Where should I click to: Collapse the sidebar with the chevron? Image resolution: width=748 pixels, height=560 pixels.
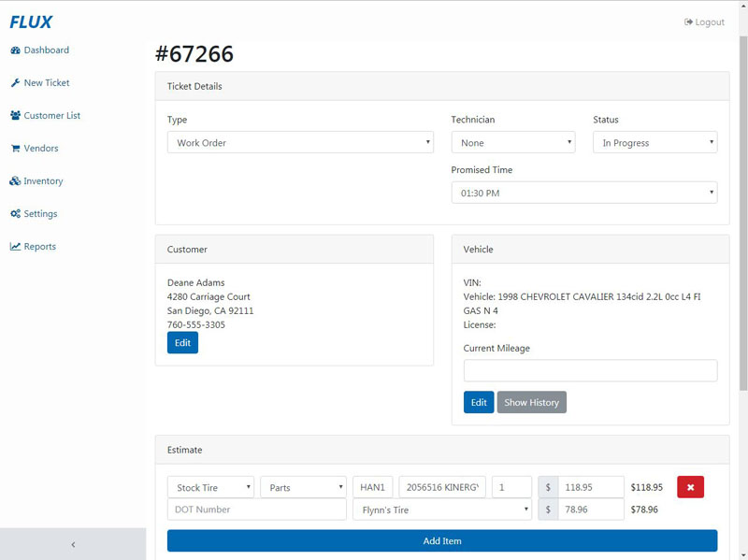(x=73, y=544)
